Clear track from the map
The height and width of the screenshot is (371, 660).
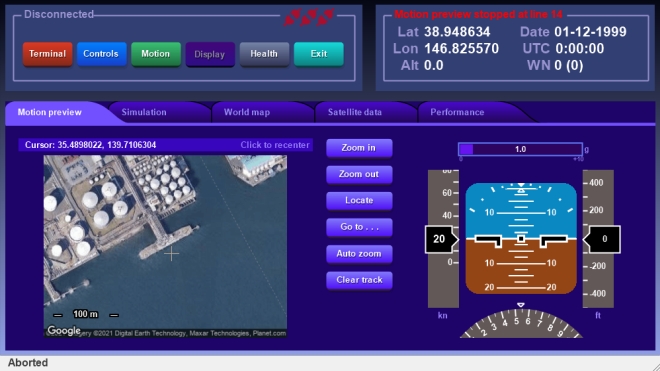click(359, 280)
